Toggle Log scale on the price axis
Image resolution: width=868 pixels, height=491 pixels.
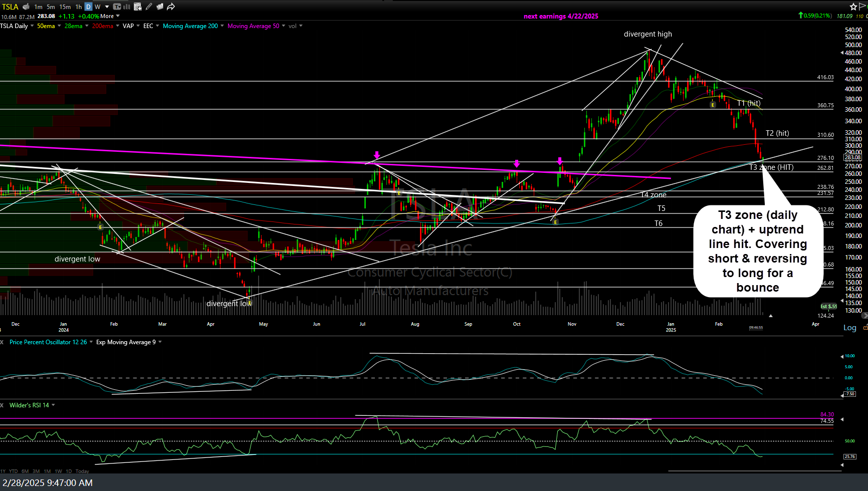click(x=849, y=328)
